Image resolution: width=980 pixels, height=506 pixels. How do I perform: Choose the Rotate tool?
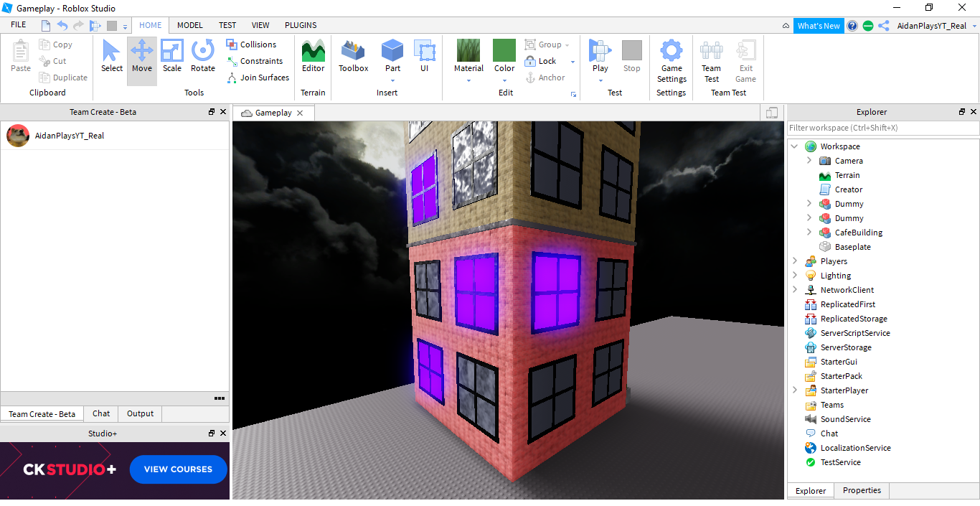pyautogui.click(x=203, y=56)
